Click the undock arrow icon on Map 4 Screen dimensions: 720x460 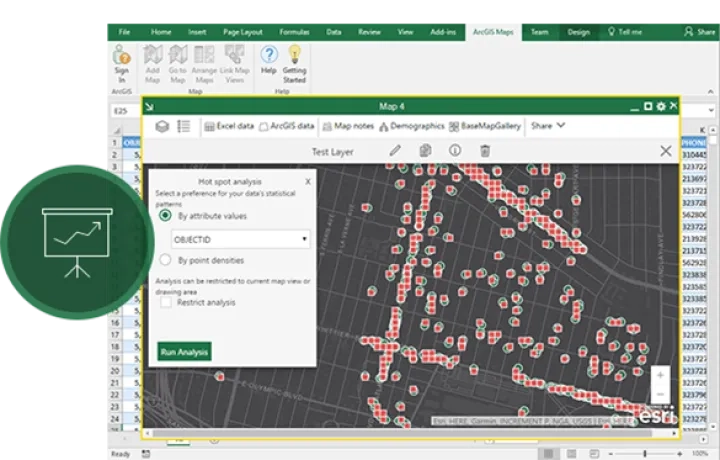click(149, 107)
